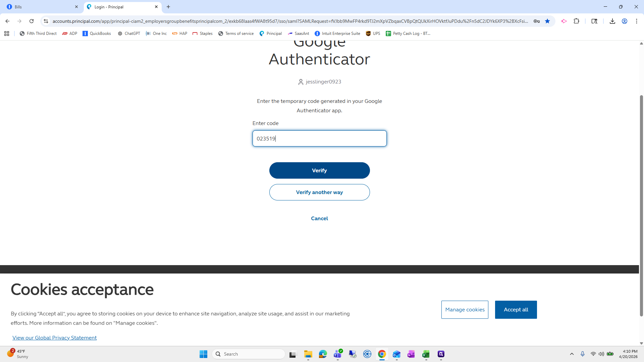Open the Chrome three-dot menu
Screen dimensions: 644x362
tap(636, 21)
